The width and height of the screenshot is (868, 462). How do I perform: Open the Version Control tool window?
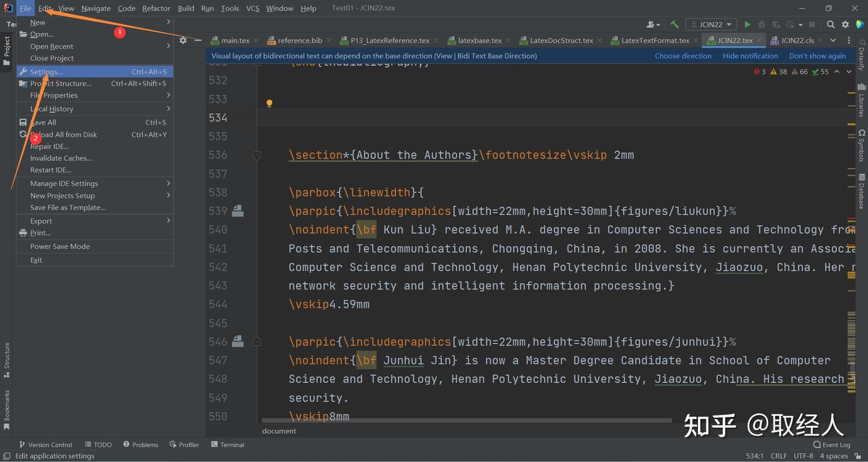pyautogui.click(x=45, y=445)
